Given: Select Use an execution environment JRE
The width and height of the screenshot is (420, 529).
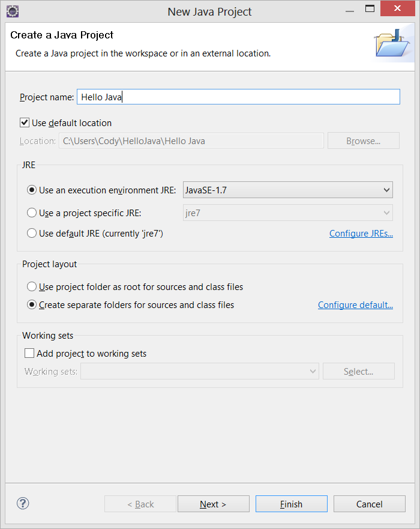Looking at the screenshot, I should (32, 190).
